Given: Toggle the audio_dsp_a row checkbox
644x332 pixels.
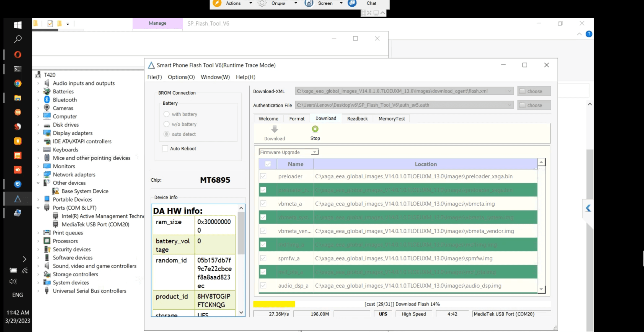Looking at the screenshot, I should tap(263, 285).
